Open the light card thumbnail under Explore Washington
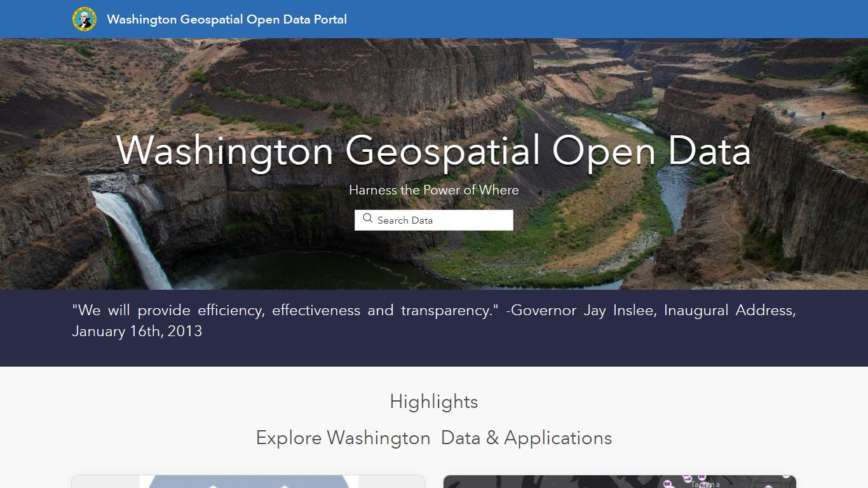This screenshot has width=868, height=488. (248, 481)
